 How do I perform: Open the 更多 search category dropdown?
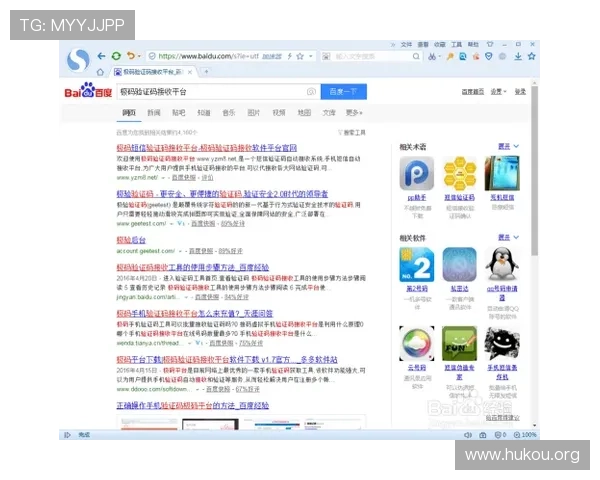[x=353, y=113]
